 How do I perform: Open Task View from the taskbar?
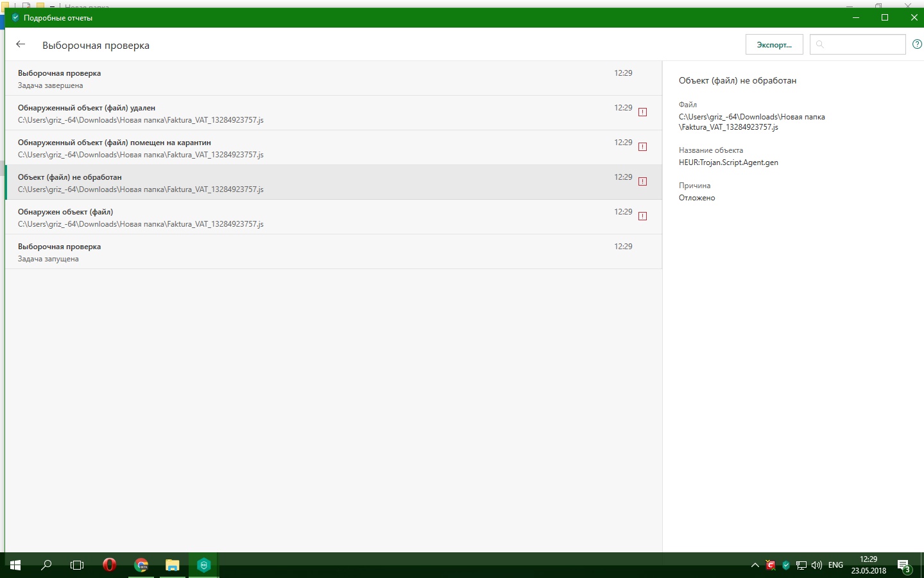[77, 565]
